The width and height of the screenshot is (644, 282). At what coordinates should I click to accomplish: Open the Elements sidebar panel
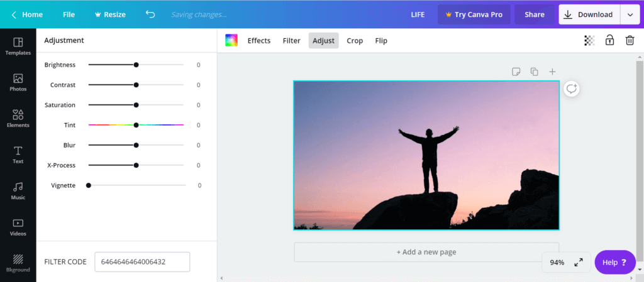coord(18,119)
